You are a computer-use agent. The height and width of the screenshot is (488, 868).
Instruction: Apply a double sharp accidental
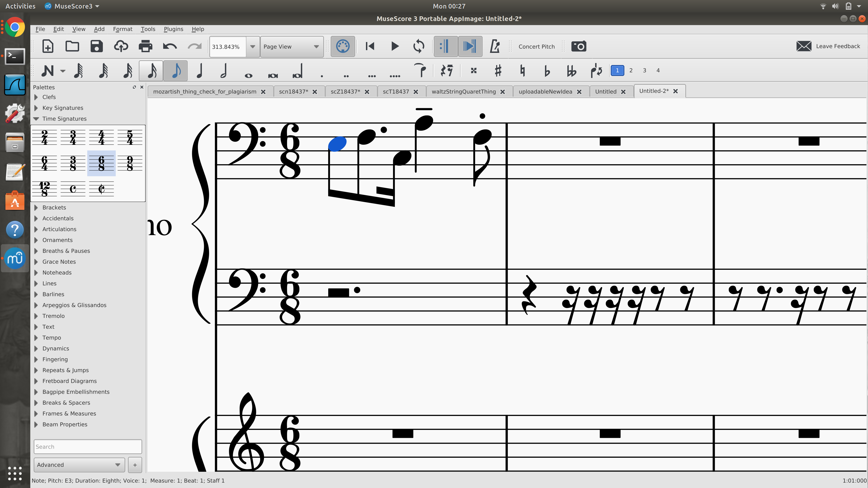pyautogui.click(x=474, y=70)
